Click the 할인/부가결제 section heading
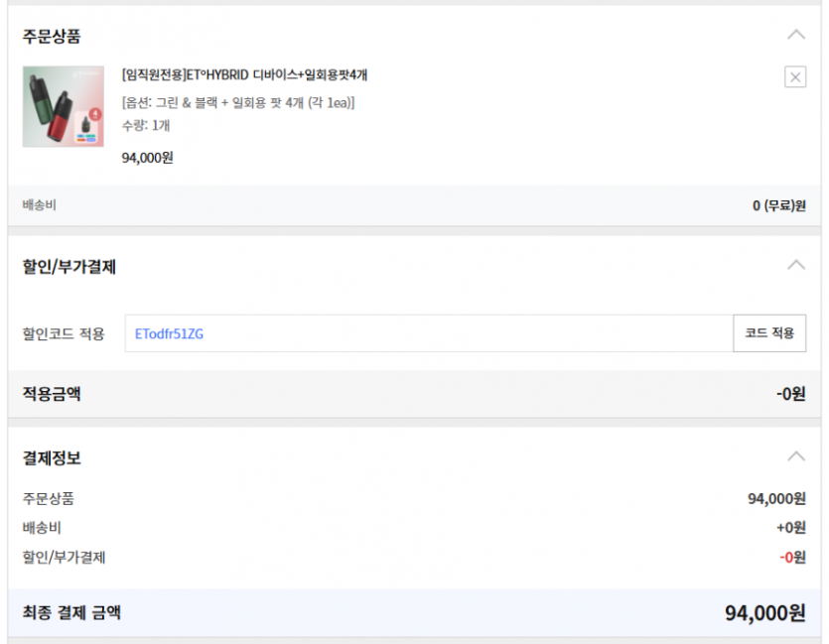The image size is (829, 644). tap(69, 267)
